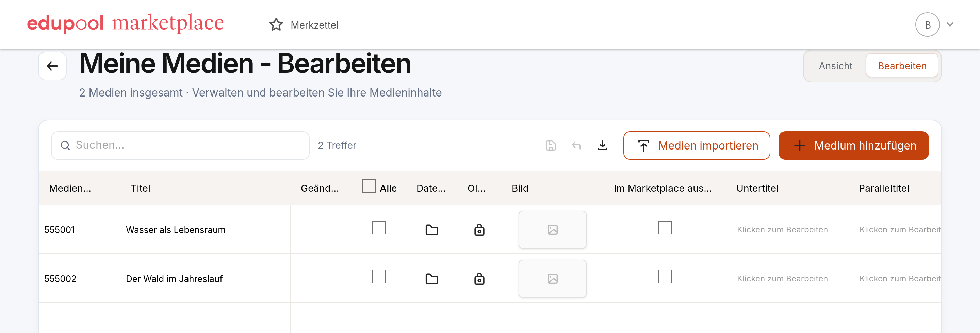The width and height of the screenshot is (980, 333).
Task: Click the save disk icon
Action: point(551,145)
